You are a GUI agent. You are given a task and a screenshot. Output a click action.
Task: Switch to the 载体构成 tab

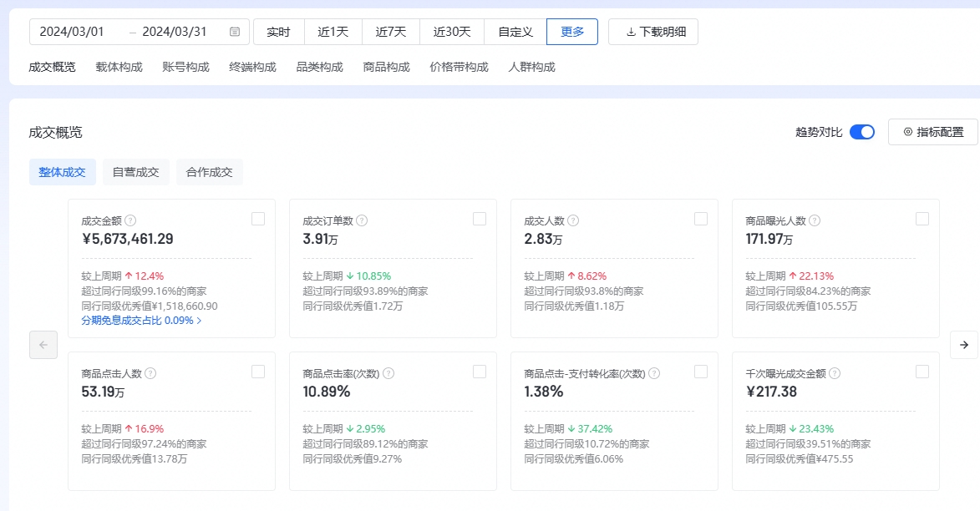point(119,67)
